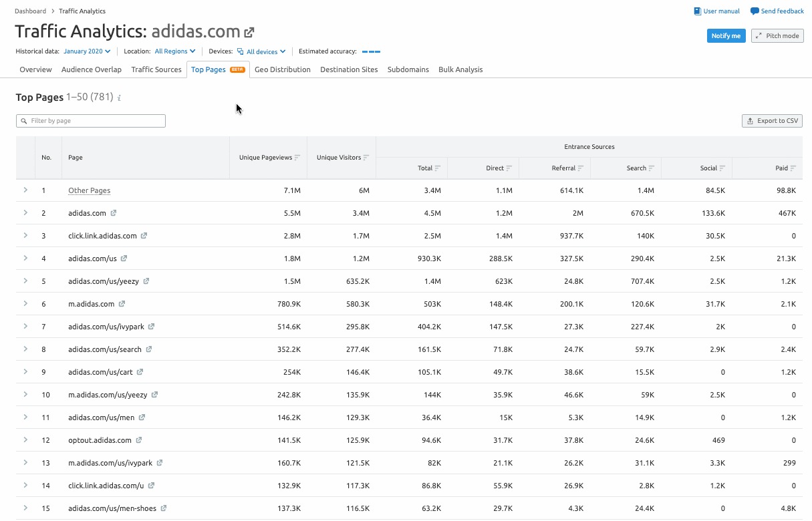This screenshot has width=812, height=521.
Task: Sort by Unique Visitors icon
Action: tap(367, 158)
